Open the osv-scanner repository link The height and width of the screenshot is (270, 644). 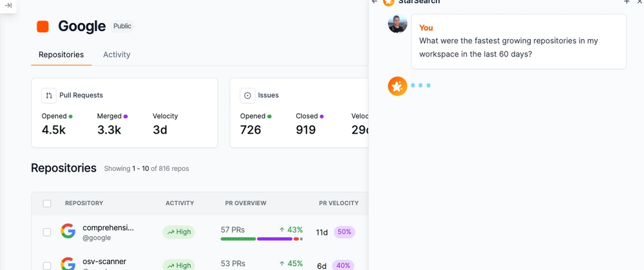coord(104,262)
